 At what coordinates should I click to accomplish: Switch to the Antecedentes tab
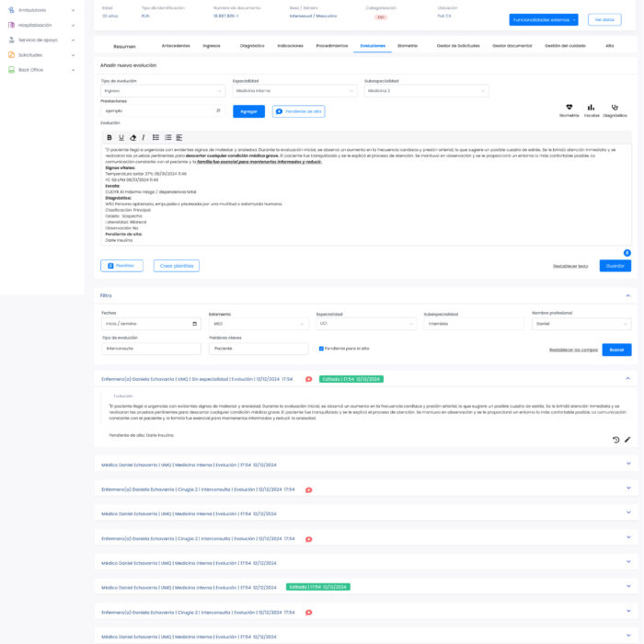(x=176, y=45)
